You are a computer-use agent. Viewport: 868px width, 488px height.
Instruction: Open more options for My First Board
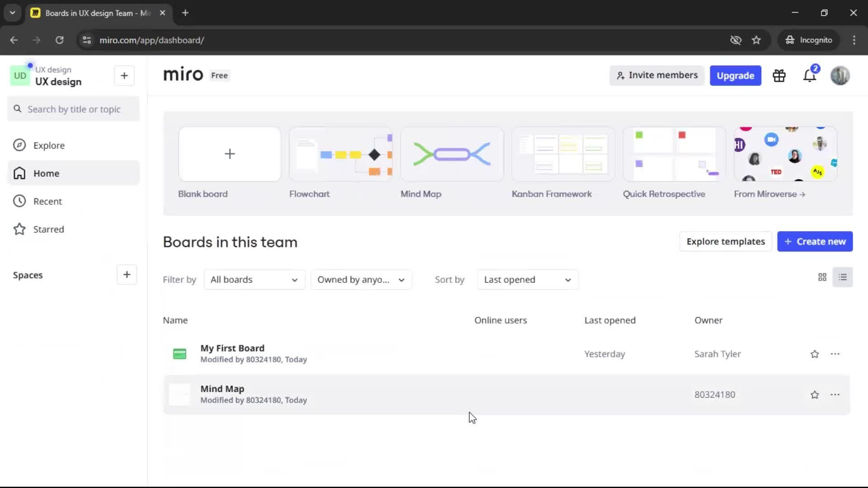pos(835,354)
